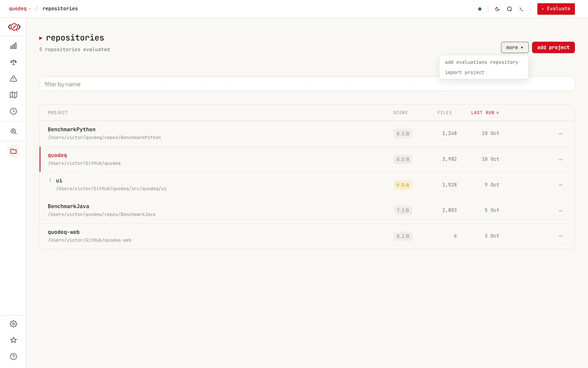The height and width of the screenshot is (368, 588).
Task: Open the quodeq project row
Action: [307, 159]
